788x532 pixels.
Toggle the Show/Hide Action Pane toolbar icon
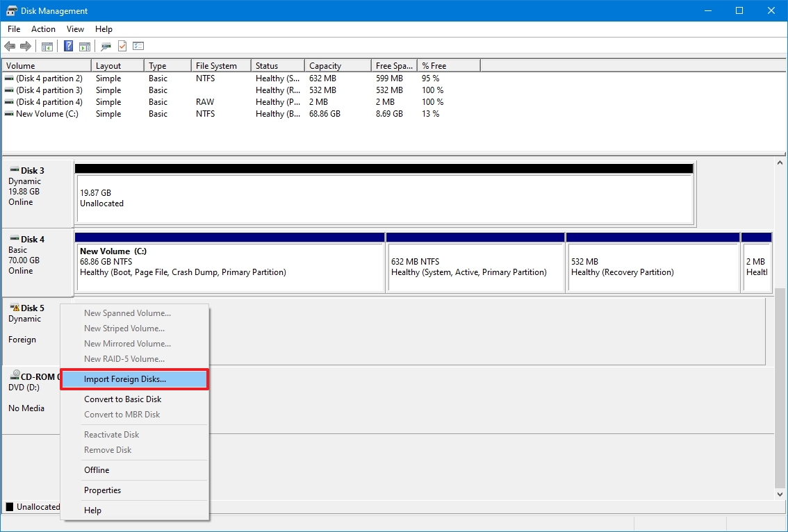click(84, 46)
